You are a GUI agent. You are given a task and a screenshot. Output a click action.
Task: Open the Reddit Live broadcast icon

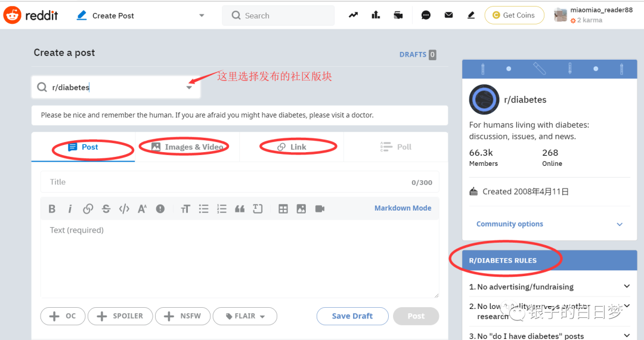click(x=398, y=15)
